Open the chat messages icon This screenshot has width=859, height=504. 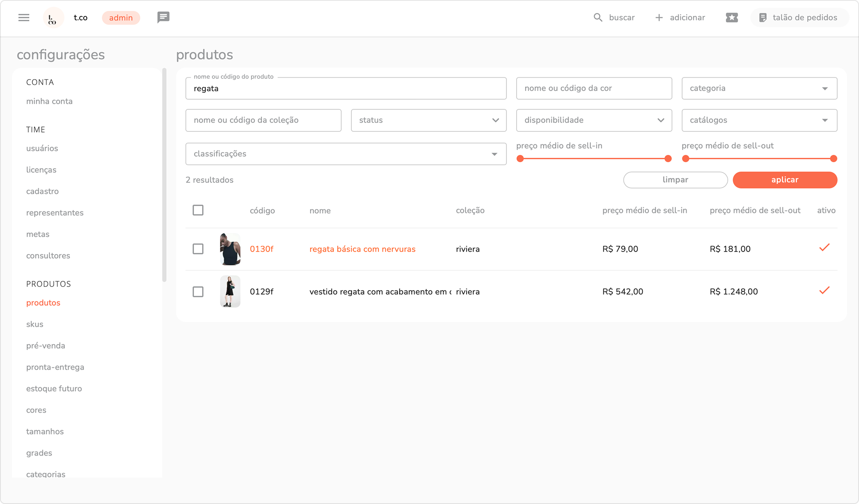click(x=163, y=17)
